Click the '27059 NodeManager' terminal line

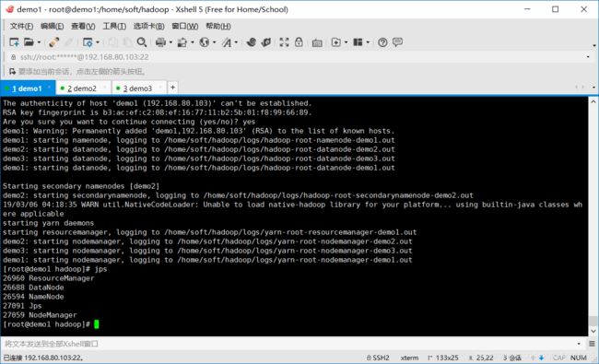pyautogui.click(x=40, y=315)
